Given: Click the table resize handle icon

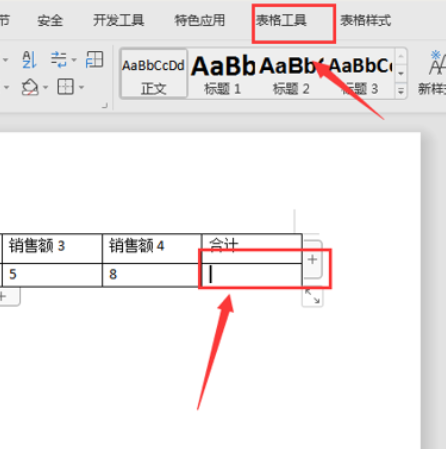Looking at the screenshot, I should [x=312, y=296].
